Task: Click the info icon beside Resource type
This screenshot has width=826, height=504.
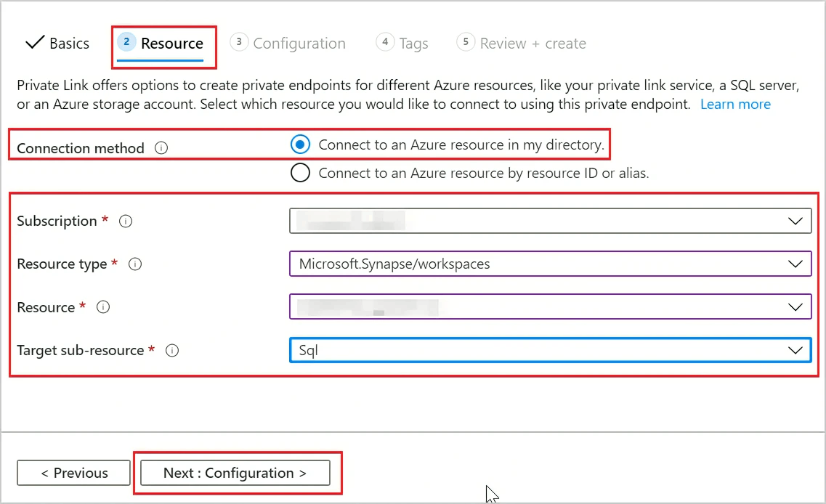Action: click(x=135, y=264)
